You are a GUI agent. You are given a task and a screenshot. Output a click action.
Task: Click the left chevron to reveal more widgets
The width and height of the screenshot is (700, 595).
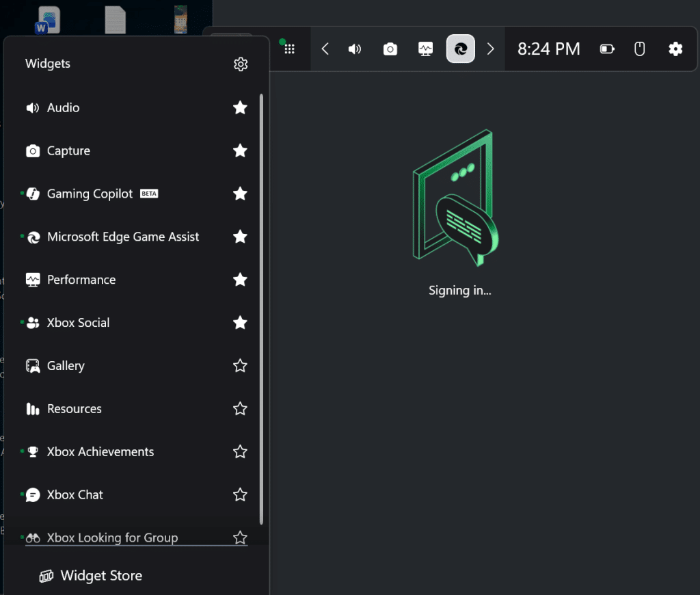325,49
